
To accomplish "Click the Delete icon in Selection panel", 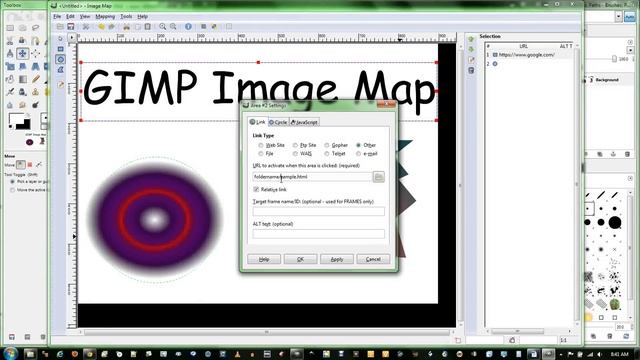I will tap(471, 71).
